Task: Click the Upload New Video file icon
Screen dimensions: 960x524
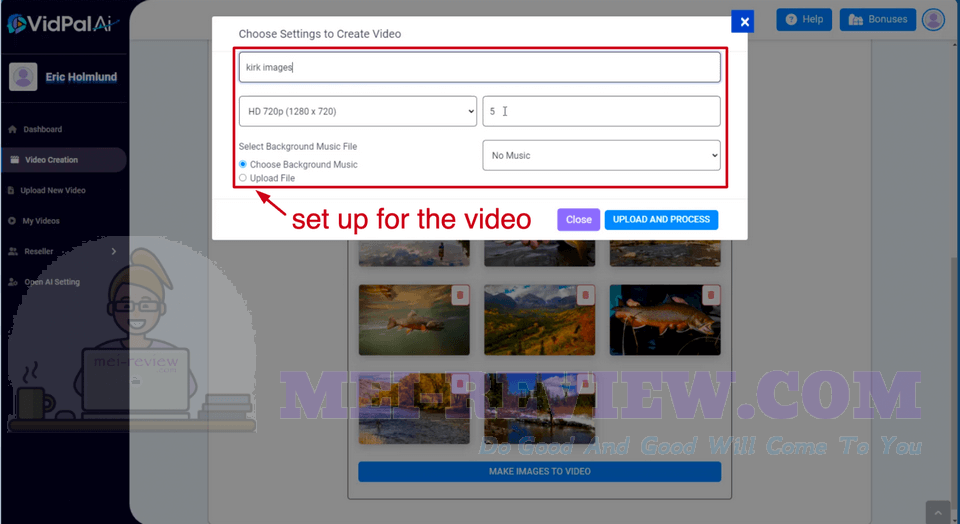Action: (11, 190)
